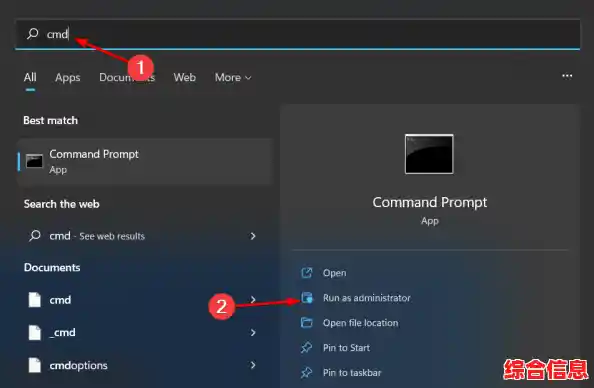Screen dimensions: 594x388
Task: Switch to the Web tab
Action: (x=184, y=77)
